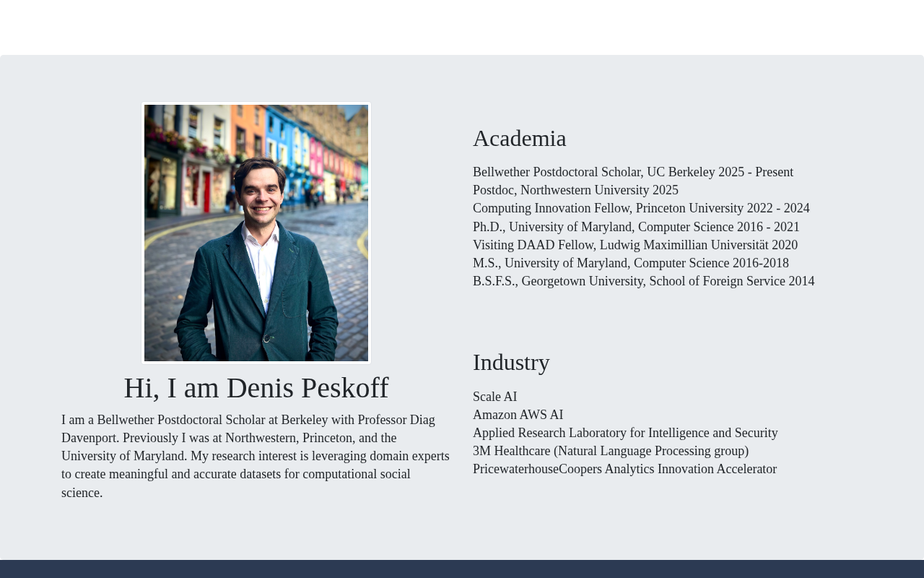Viewport: 924px width, 578px height.
Task: Select the Scale AI entry
Action: pyautogui.click(x=495, y=397)
